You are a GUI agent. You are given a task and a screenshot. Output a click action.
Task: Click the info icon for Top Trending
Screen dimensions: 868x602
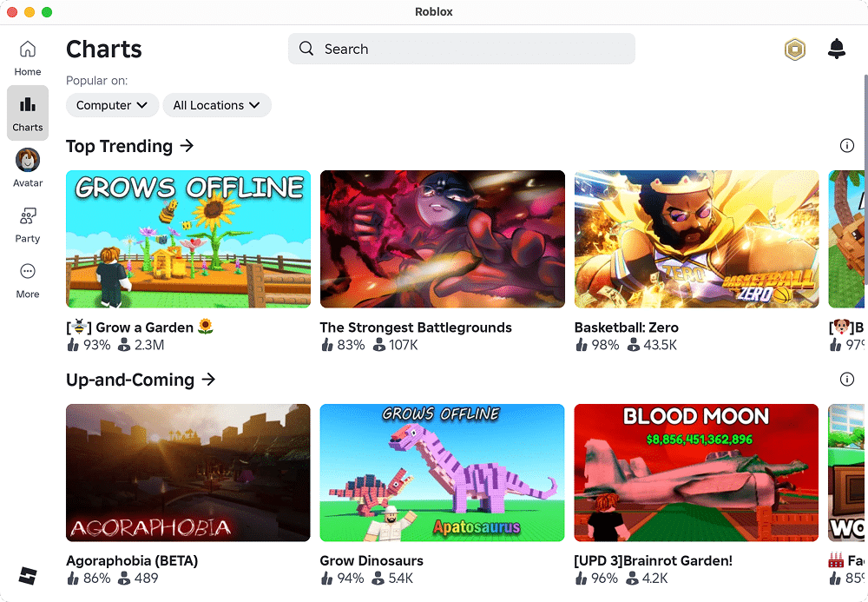tap(846, 146)
